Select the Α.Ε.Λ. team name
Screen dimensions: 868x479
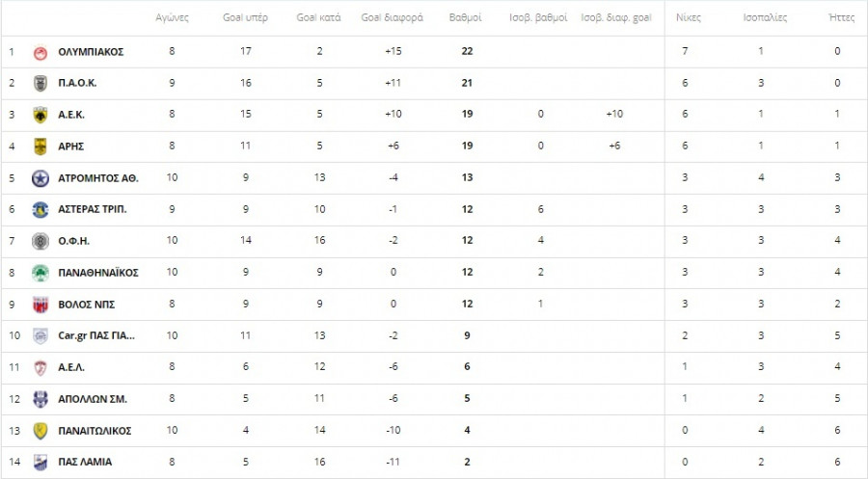click(72, 367)
